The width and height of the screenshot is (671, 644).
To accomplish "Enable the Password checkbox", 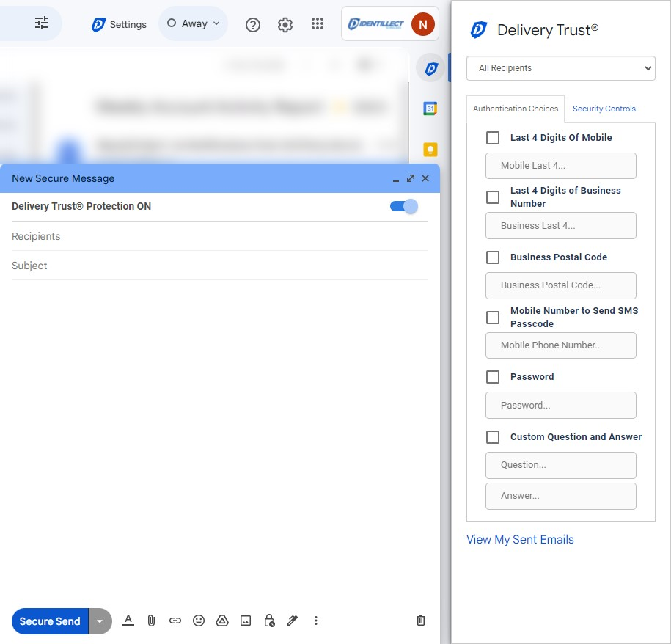I will (493, 377).
